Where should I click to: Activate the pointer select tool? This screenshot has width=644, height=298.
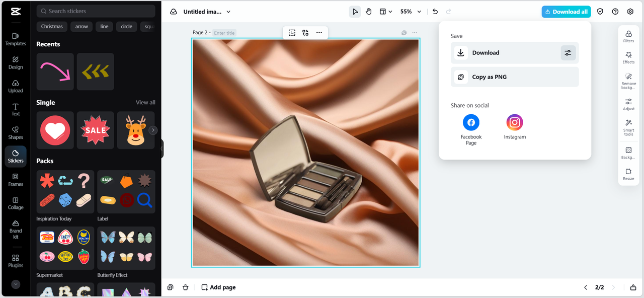pos(355,12)
